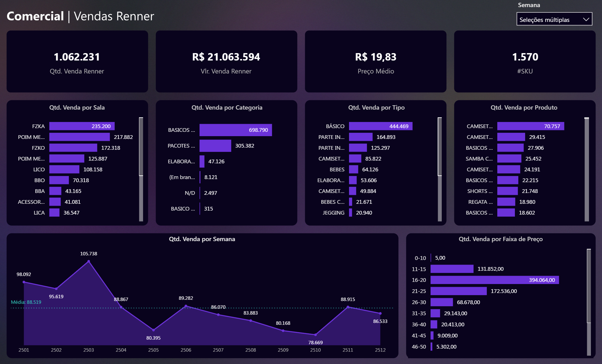602x364 pixels.
Task: Click the 16-20 price range bar
Action: coord(494,280)
